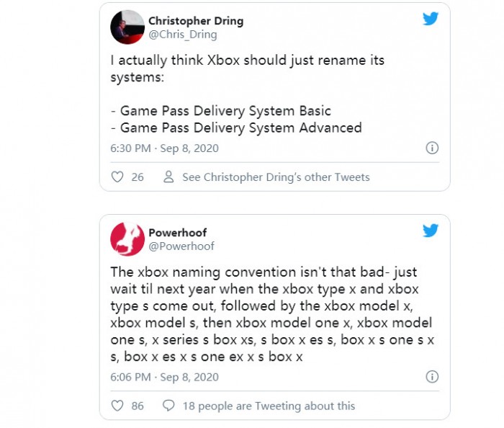This screenshot has width=504, height=428.
Task: Click person icon beside Dring's other Tweets
Action: (x=169, y=177)
